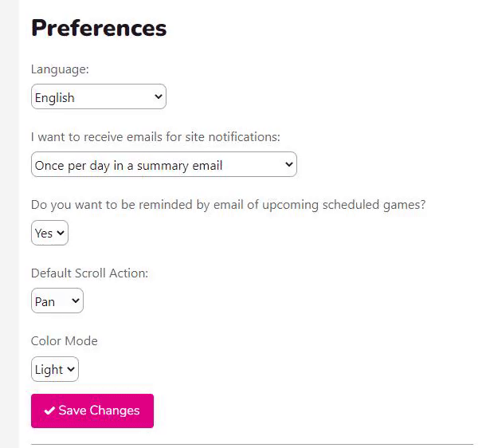Click the arrow next to Pan
Viewport: 478px width, 448px height.
coord(76,301)
